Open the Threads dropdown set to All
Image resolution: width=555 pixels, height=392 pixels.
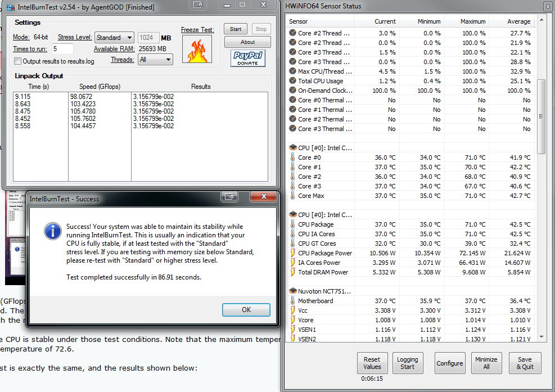(x=155, y=60)
